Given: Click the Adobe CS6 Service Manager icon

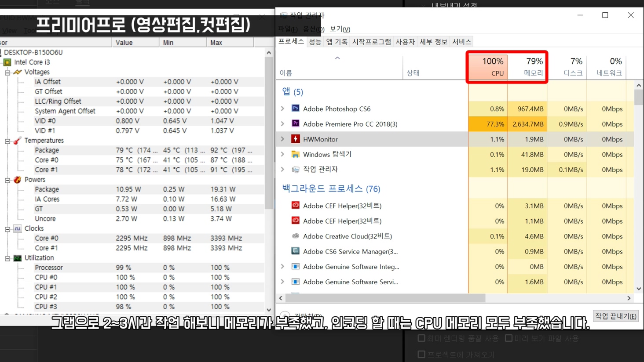Looking at the screenshot, I should [296, 251].
